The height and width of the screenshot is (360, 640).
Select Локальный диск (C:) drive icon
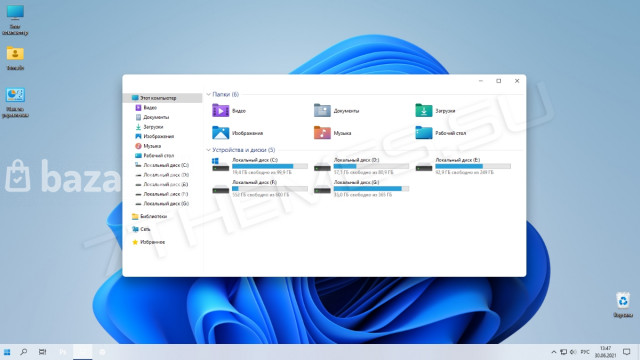220,165
